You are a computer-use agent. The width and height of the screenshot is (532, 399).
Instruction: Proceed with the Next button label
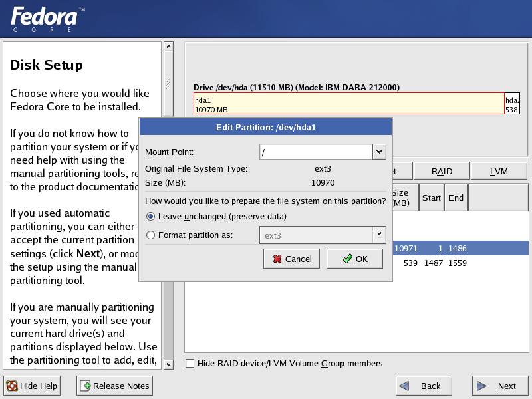[507, 386]
